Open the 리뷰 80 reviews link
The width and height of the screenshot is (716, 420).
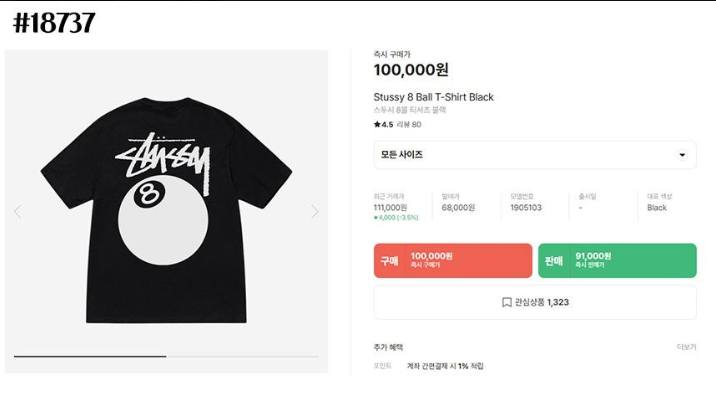click(x=409, y=124)
